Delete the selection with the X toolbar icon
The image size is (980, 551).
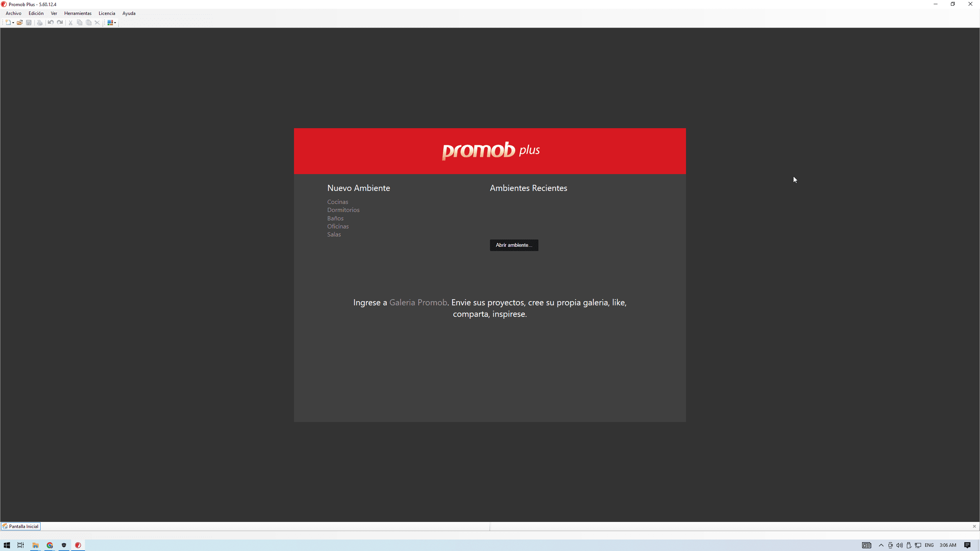click(97, 23)
